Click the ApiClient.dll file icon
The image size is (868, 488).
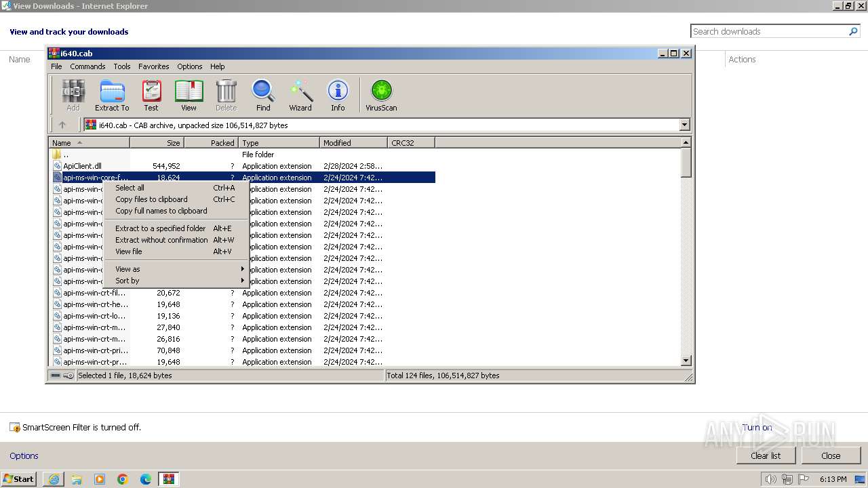(x=57, y=166)
